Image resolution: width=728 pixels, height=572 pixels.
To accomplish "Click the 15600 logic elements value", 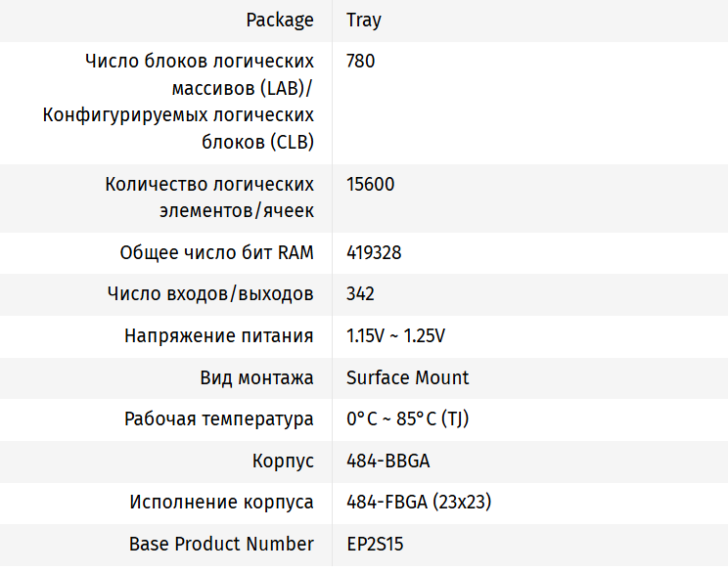I will tap(371, 184).
